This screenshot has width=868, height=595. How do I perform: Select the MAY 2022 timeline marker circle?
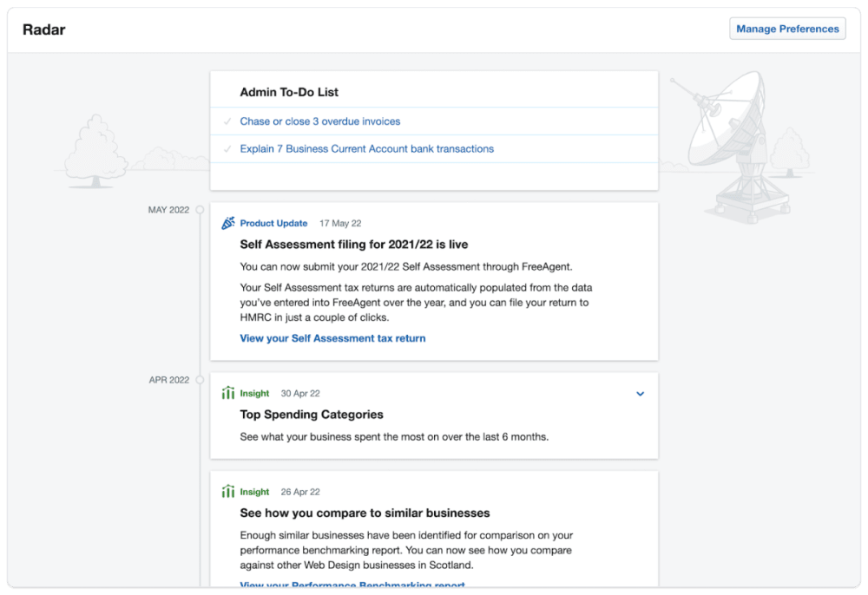coord(200,210)
